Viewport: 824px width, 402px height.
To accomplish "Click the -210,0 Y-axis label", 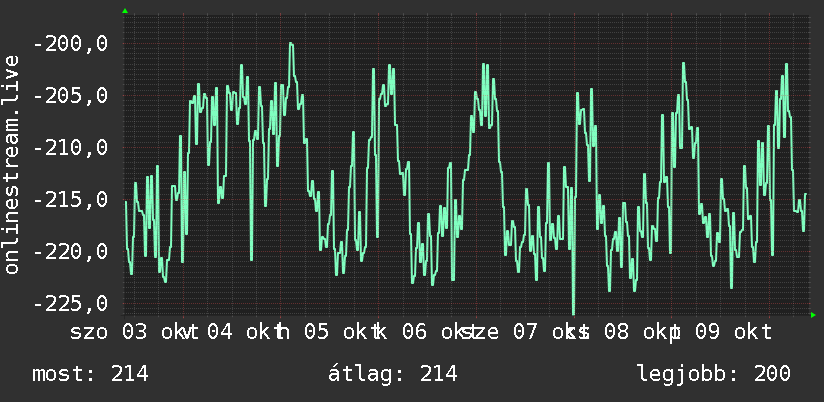I will click(70, 148).
